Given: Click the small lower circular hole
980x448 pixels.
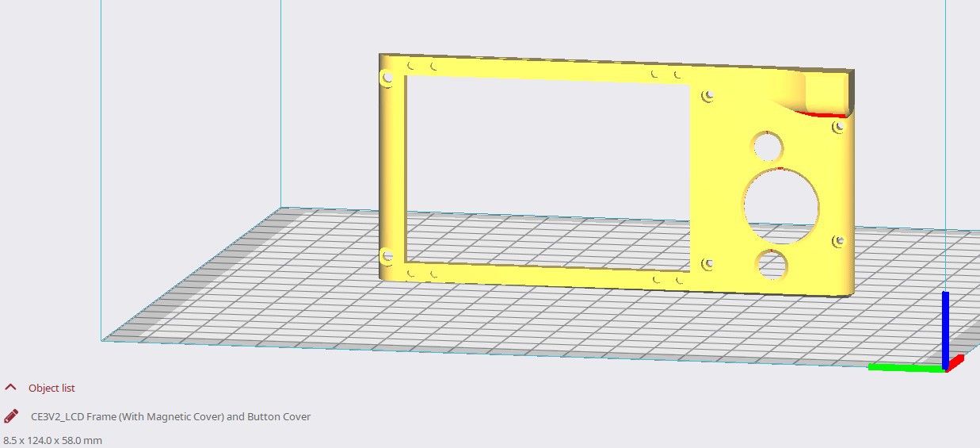Looking at the screenshot, I should pos(772,265).
